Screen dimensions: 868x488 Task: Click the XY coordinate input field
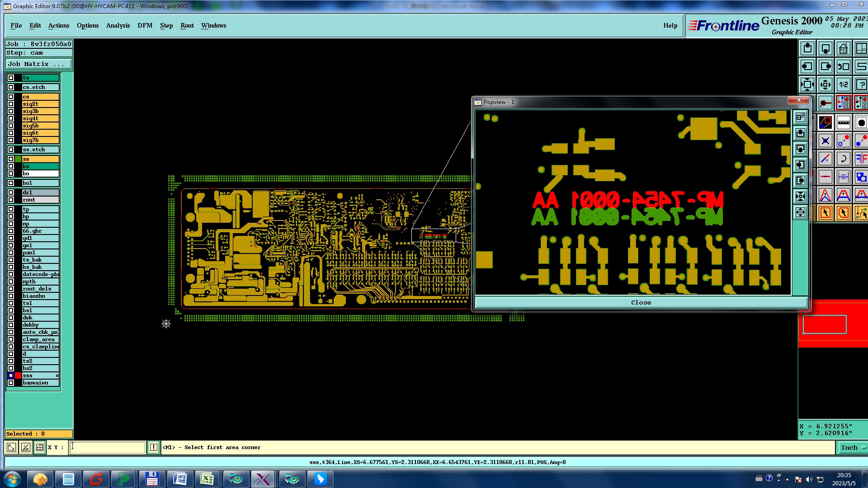pos(107,447)
